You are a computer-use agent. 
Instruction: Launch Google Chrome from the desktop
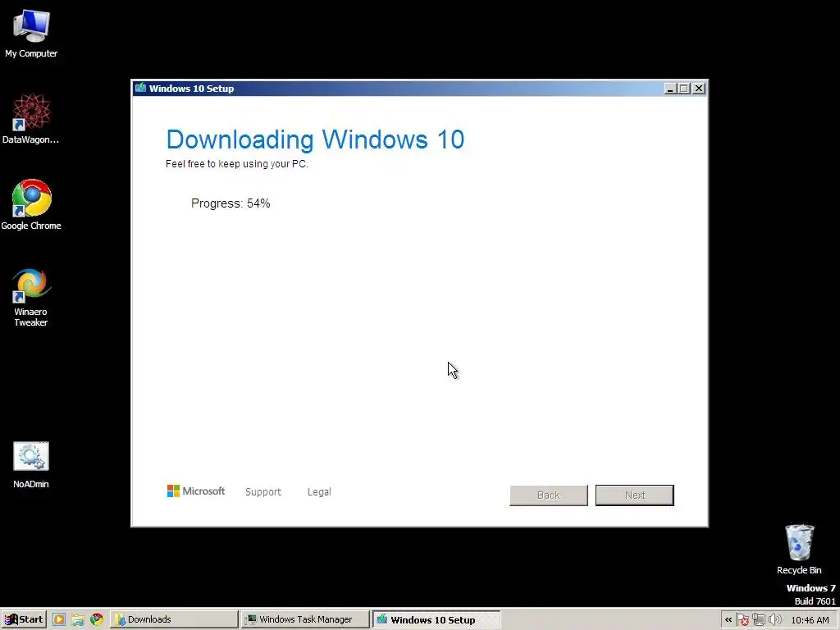(31, 204)
